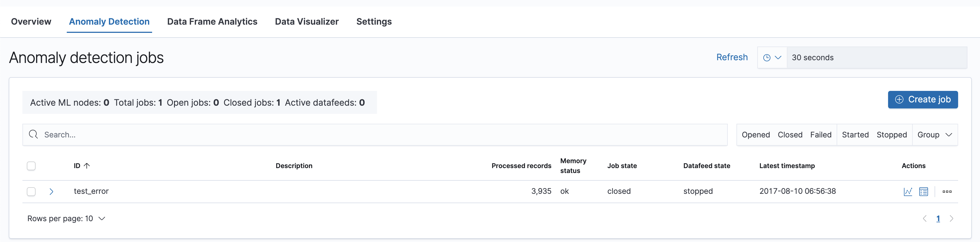Image resolution: width=980 pixels, height=242 pixels.
Task: Go to next page arrow
Action: coord(951,218)
